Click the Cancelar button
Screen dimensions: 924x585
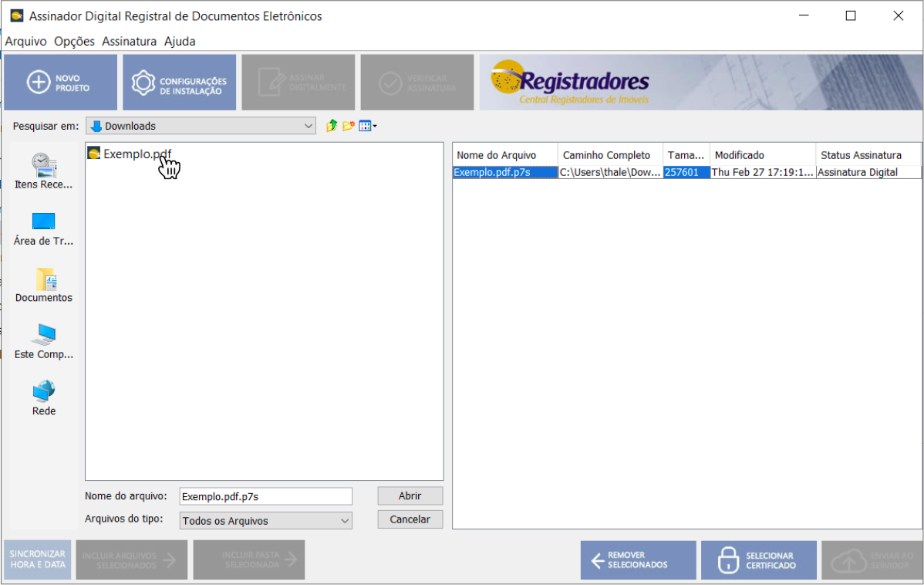410,519
